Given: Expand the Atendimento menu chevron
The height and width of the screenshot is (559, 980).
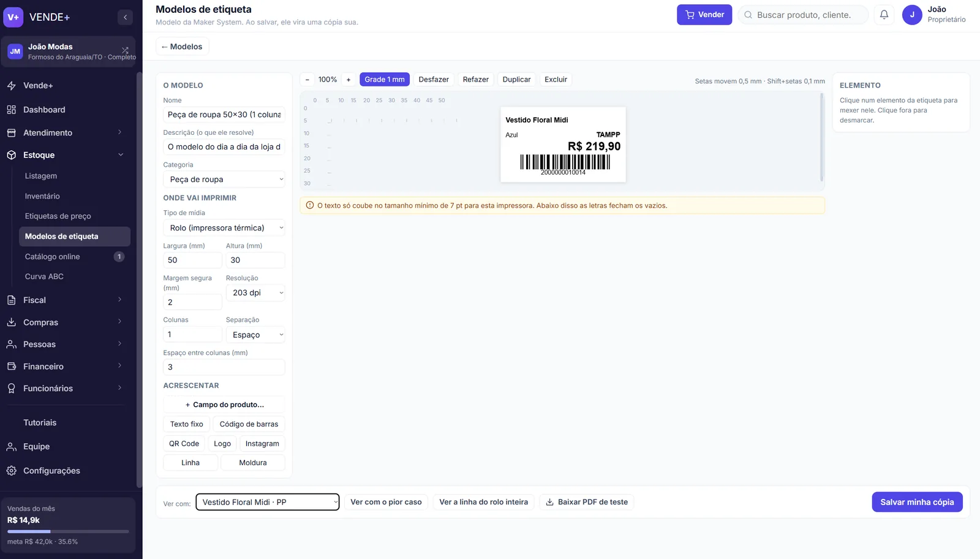Looking at the screenshot, I should coord(119,132).
